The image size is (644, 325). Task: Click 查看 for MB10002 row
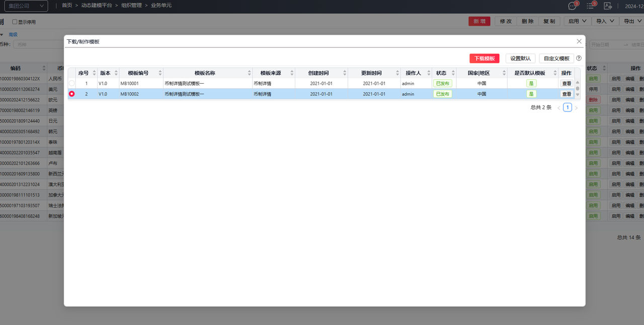[567, 94]
